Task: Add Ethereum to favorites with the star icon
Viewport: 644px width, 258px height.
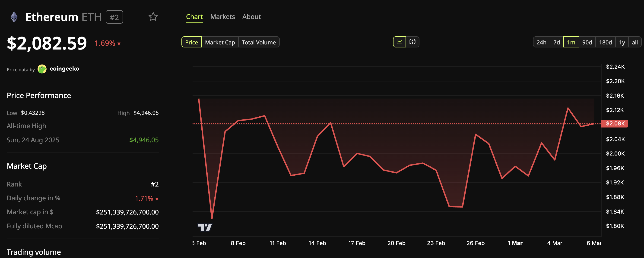Action: point(153,17)
